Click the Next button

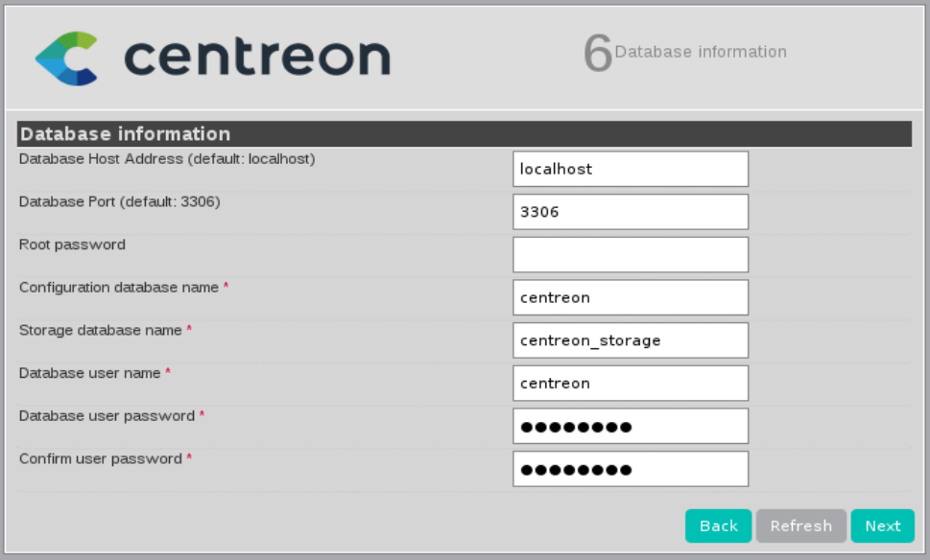882,525
